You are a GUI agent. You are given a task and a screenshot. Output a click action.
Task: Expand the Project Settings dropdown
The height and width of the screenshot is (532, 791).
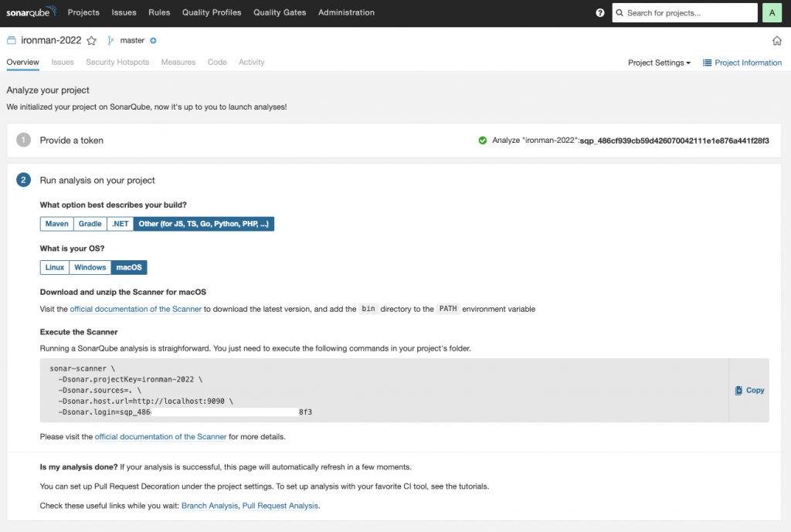coord(659,63)
